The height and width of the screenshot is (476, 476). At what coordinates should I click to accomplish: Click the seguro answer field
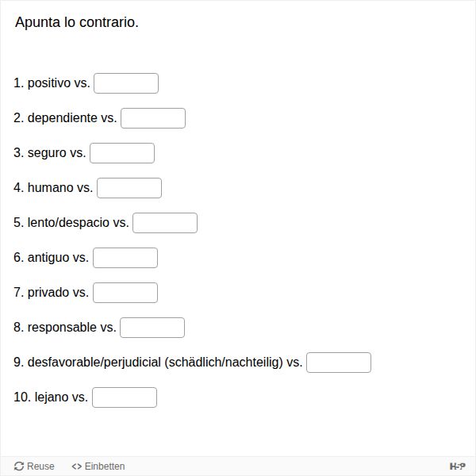122,153
